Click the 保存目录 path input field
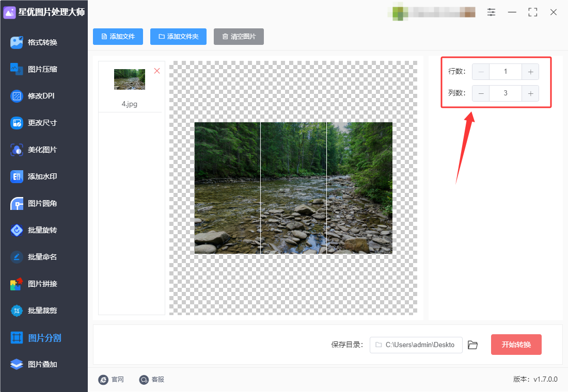Image resolution: width=568 pixels, height=392 pixels. tap(416, 345)
